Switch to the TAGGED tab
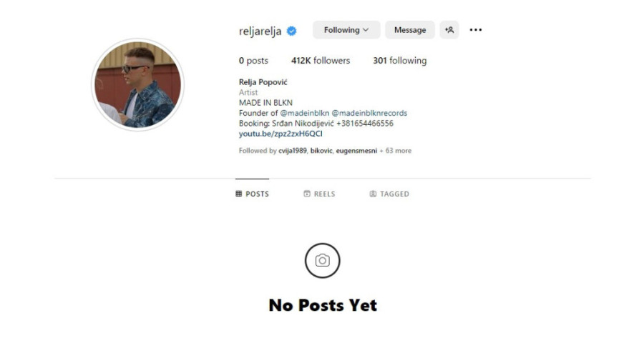 coord(389,194)
